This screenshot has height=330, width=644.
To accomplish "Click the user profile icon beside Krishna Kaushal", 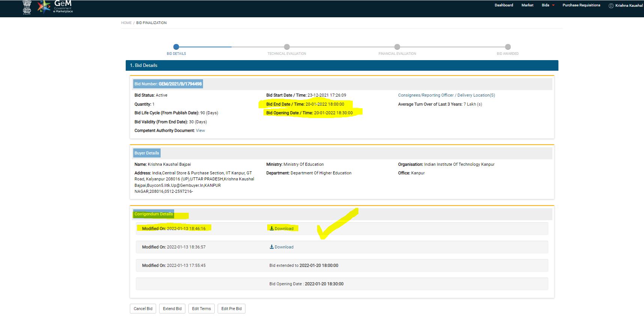I will click(x=611, y=6).
